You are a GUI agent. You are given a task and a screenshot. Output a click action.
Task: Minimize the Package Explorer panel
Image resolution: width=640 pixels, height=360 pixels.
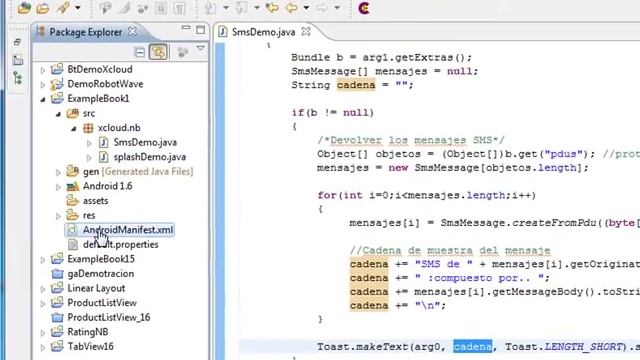point(186,28)
